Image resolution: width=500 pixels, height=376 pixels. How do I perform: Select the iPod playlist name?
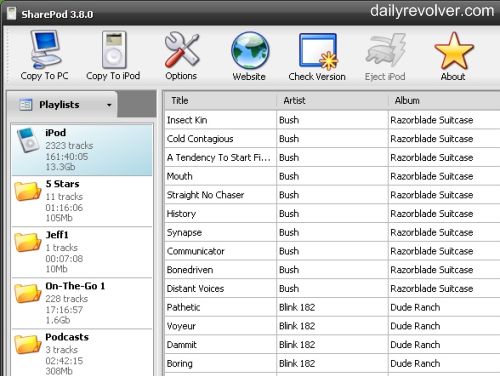55,133
